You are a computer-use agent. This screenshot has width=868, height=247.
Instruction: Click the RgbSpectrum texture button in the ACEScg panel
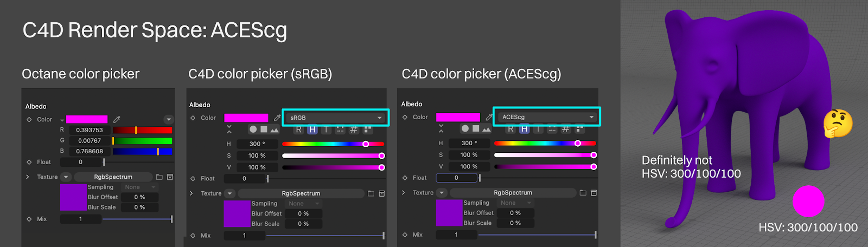click(513, 193)
